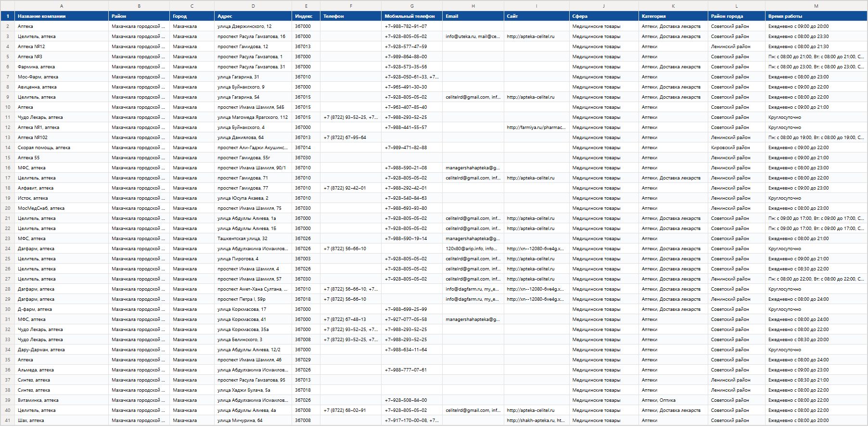Click the site cell 'http://shakh-apteka.ru'
Screen dimensions: 868x434
536,421
